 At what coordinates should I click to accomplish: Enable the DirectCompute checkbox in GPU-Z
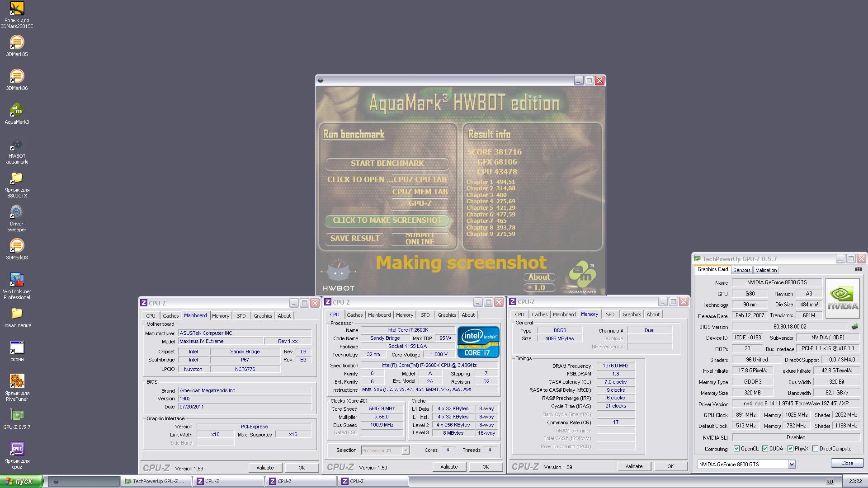[815, 449]
